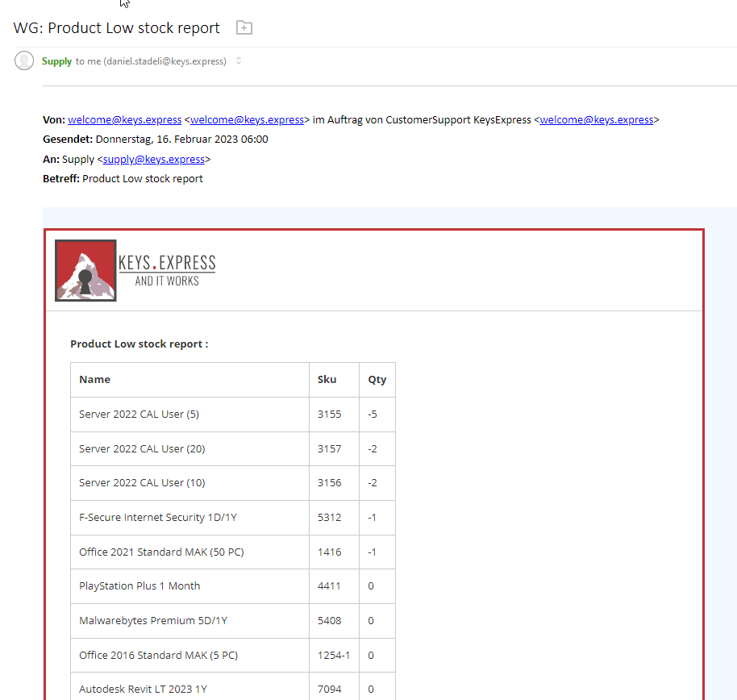Click SKU 1254-1 cell
Screen dimensions: 737x700
[333, 655]
